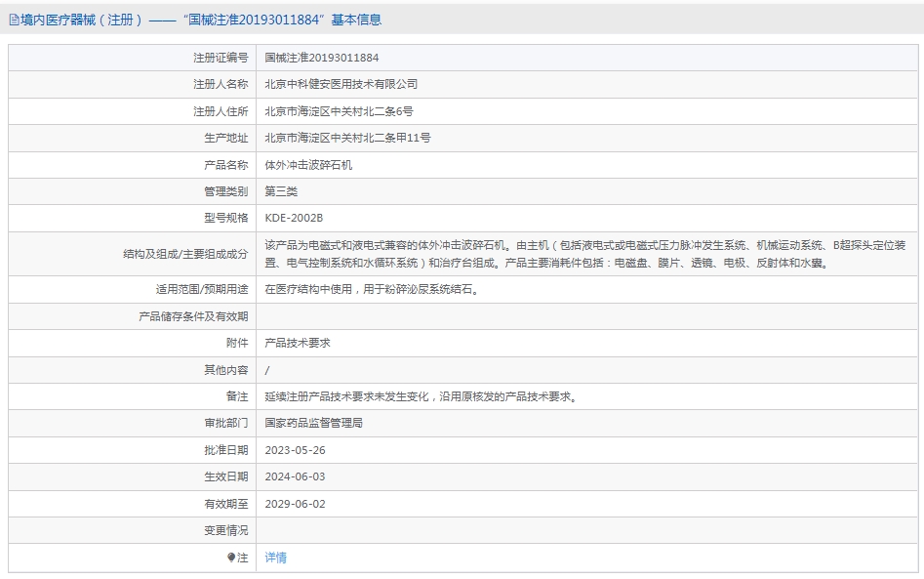The width and height of the screenshot is (924, 579).
Task: Select management category value 第三类
Action: click(x=281, y=191)
